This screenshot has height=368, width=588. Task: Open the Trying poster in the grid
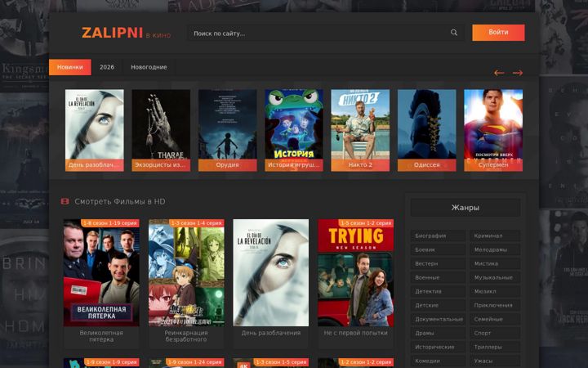click(x=355, y=272)
